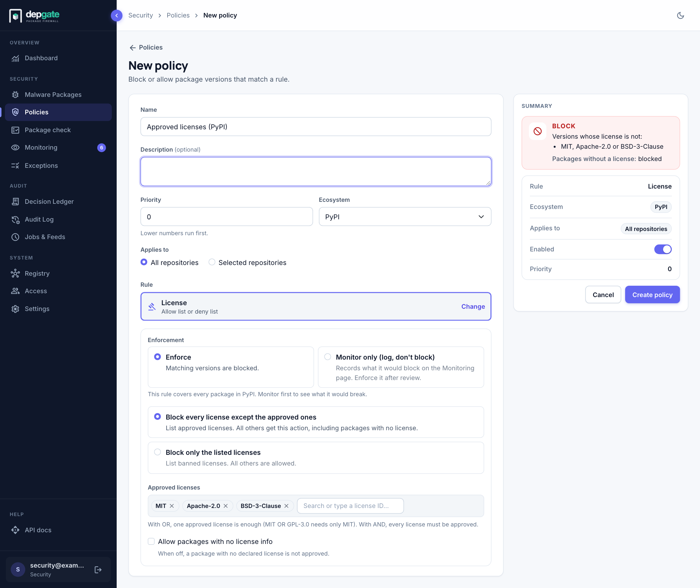Click the Monitoring badge showing 6
700x588 pixels.
click(101, 148)
